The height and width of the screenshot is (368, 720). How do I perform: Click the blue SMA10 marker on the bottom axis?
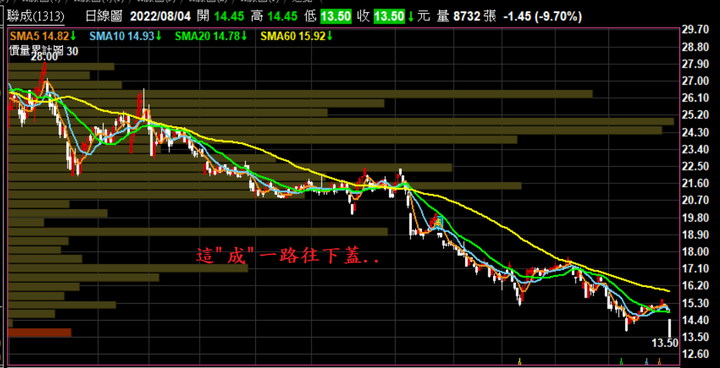[647, 361]
